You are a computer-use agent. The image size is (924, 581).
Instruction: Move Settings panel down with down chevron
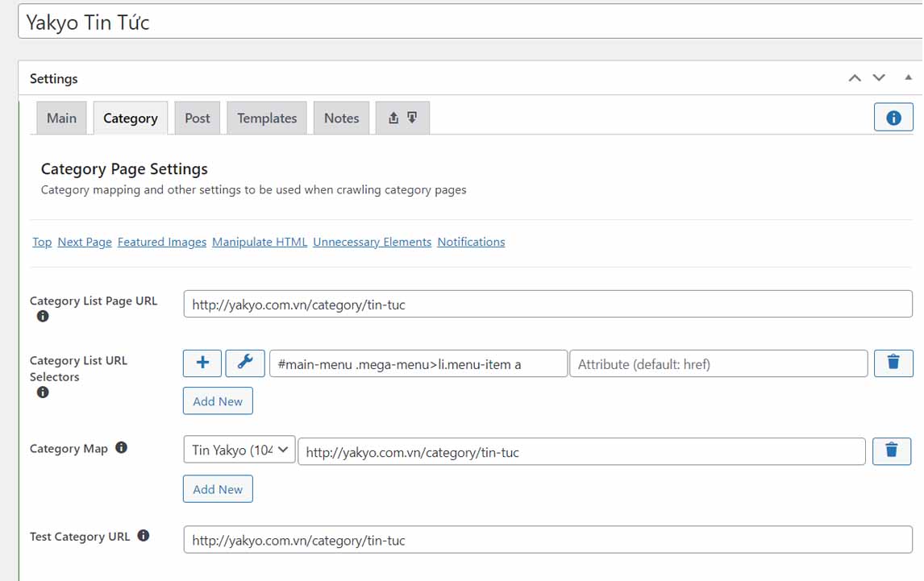(x=879, y=78)
